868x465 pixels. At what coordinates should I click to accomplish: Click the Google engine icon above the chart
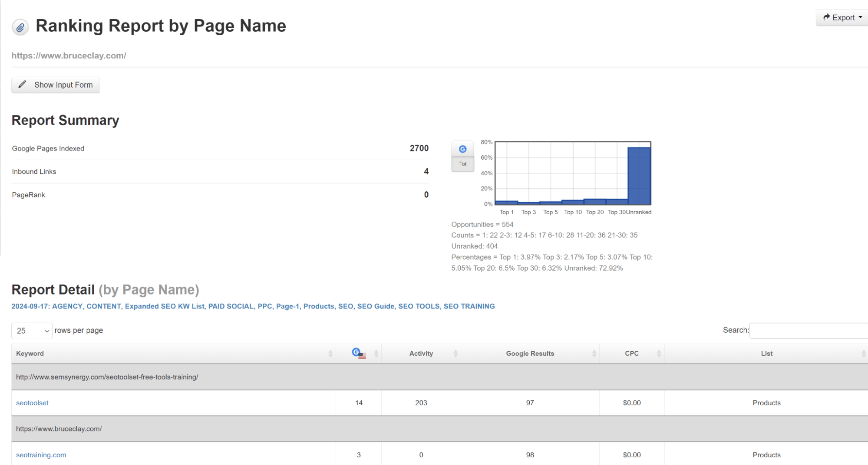click(462, 149)
